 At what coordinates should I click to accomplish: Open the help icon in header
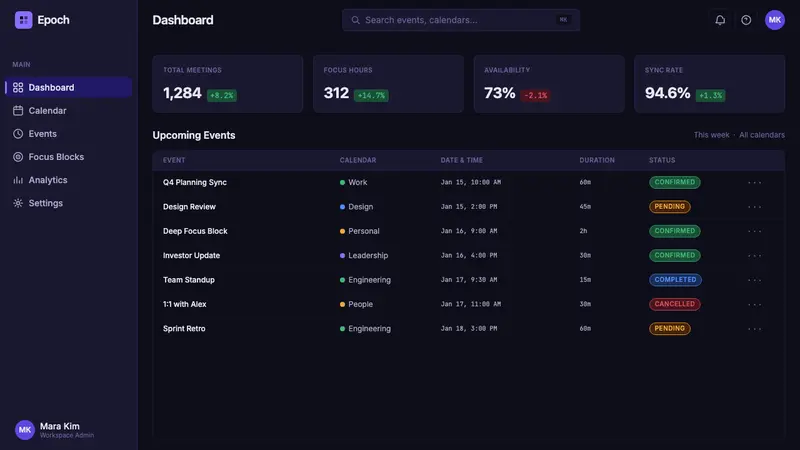pyautogui.click(x=746, y=20)
